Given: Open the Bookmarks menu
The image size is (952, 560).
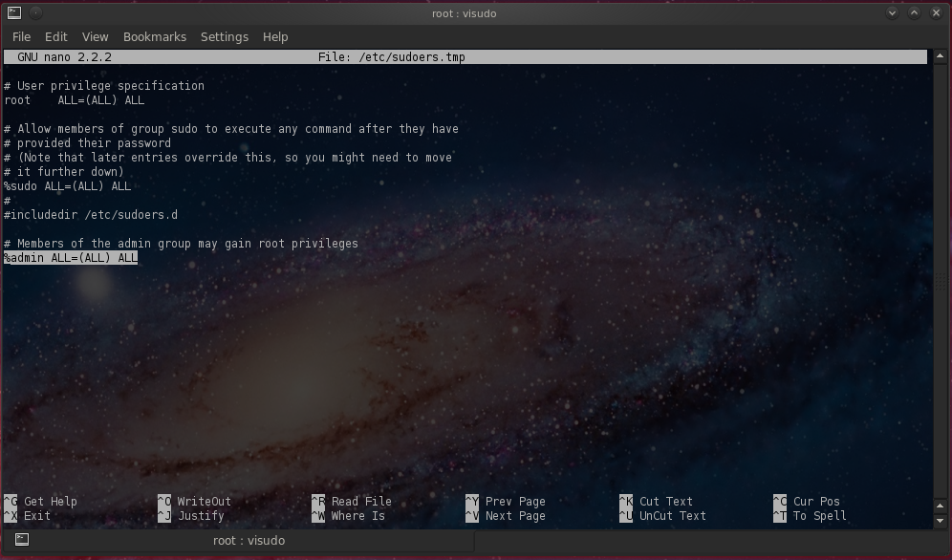Looking at the screenshot, I should point(154,36).
